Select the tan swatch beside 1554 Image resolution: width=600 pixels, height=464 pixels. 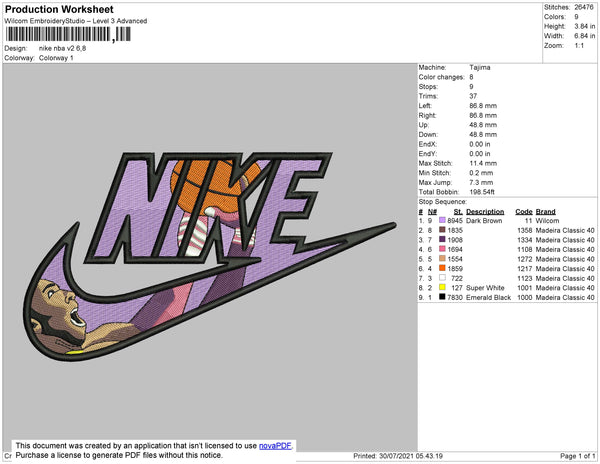pos(442,259)
